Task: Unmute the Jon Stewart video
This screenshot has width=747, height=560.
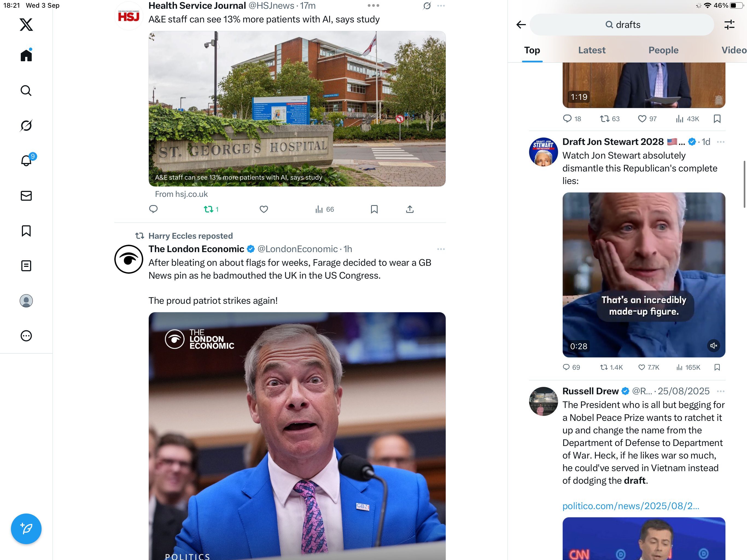Action: click(713, 346)
